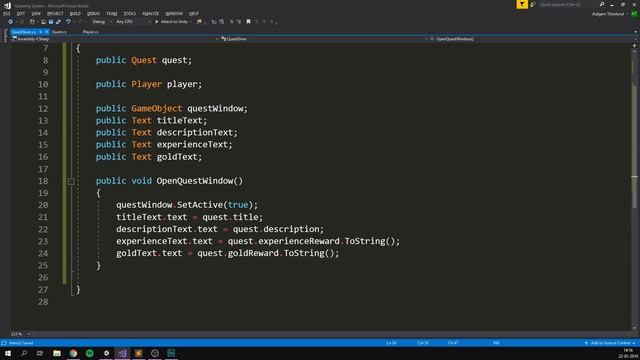The height and width of the screenshot is (360, 640).
Task: Click the Attach to Unity button
Action: [173, 22]
